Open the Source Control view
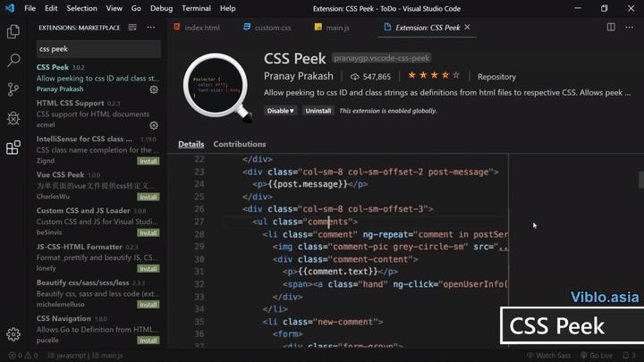This screenshot has width=644, height=362. (13, 89)
